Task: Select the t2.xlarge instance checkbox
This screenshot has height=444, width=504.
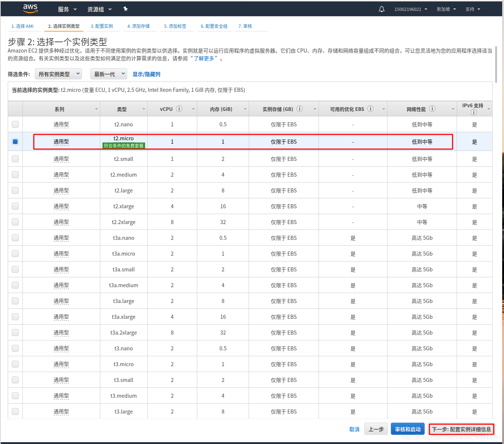Action: (x=15, y=206)
